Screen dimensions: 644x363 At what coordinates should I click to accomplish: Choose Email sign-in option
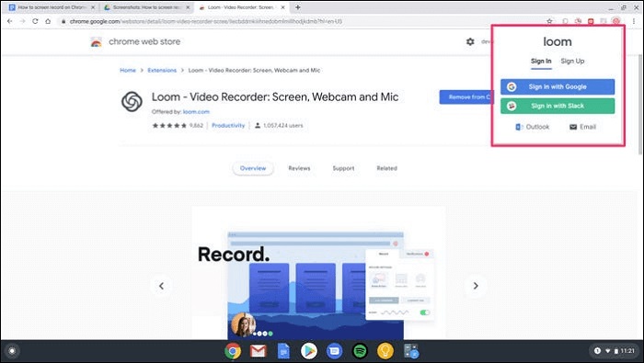pos(582,127)
